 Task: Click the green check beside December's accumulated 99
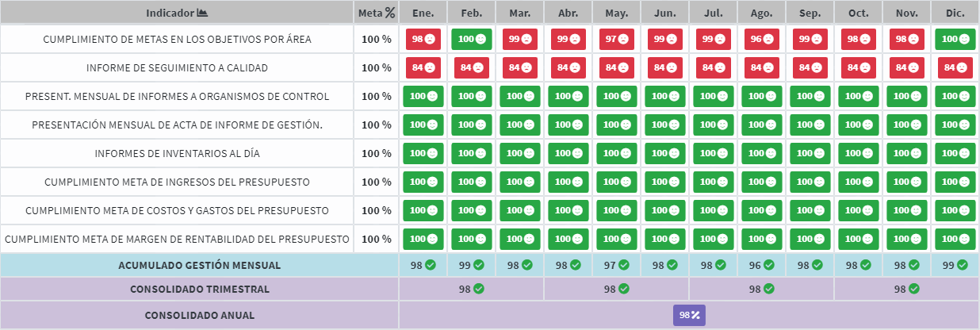coord(963,265)
